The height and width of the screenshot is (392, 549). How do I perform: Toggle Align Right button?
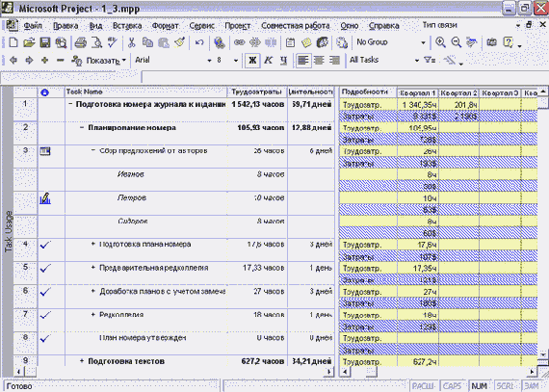coord(334,61)
